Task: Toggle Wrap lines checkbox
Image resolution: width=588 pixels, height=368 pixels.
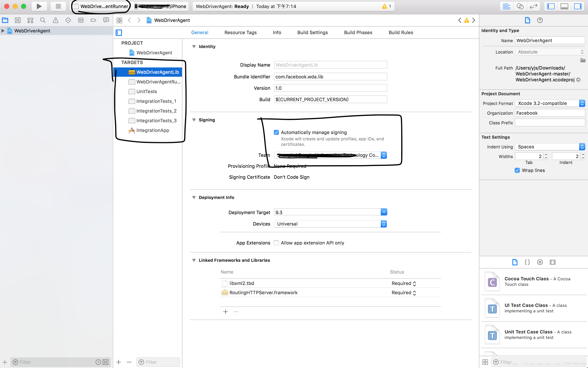Action: (x=517, y=170)
